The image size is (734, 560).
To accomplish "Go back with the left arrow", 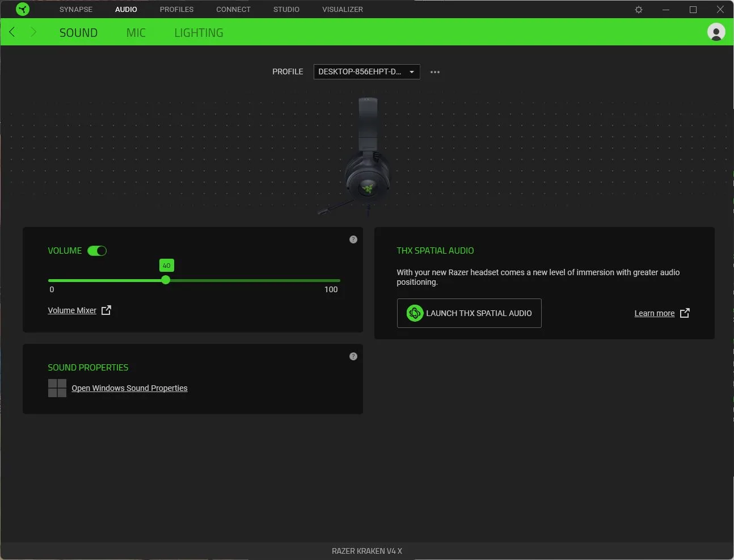I will (12, 32).
